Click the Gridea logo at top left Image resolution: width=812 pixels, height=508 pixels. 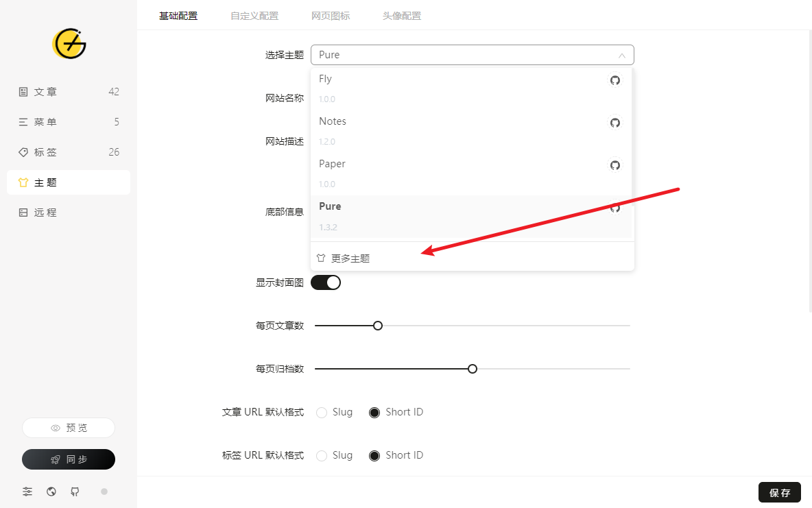[x=69, y=44]
